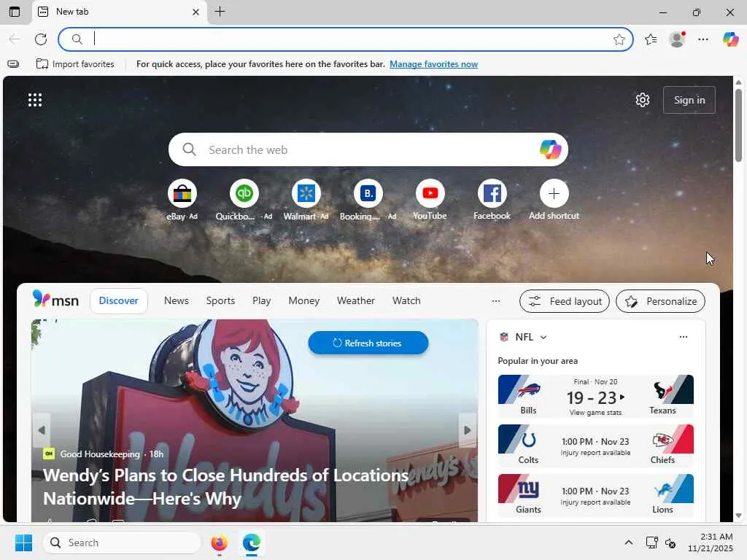Show hidden system tray icons chevron
The width and height of the screenshot is (747, 560).
(x=629, y=542)
